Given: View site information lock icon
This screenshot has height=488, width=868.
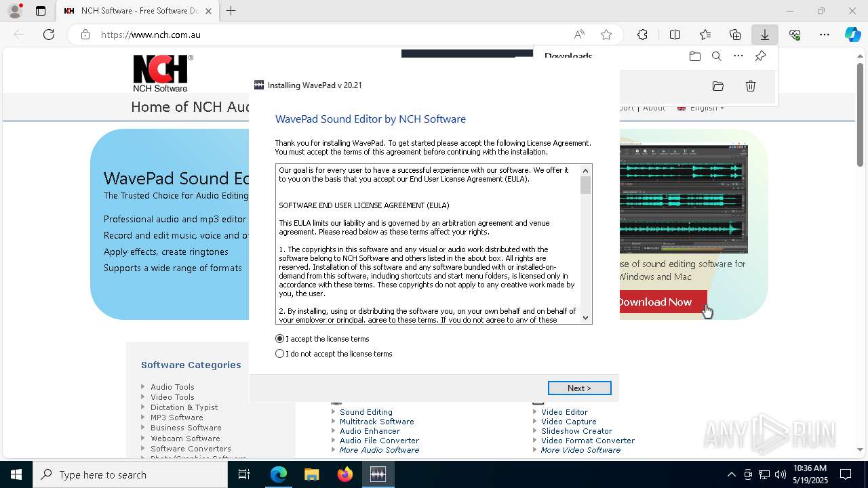Looking at the screenshot, I should (x=85, y=35).
